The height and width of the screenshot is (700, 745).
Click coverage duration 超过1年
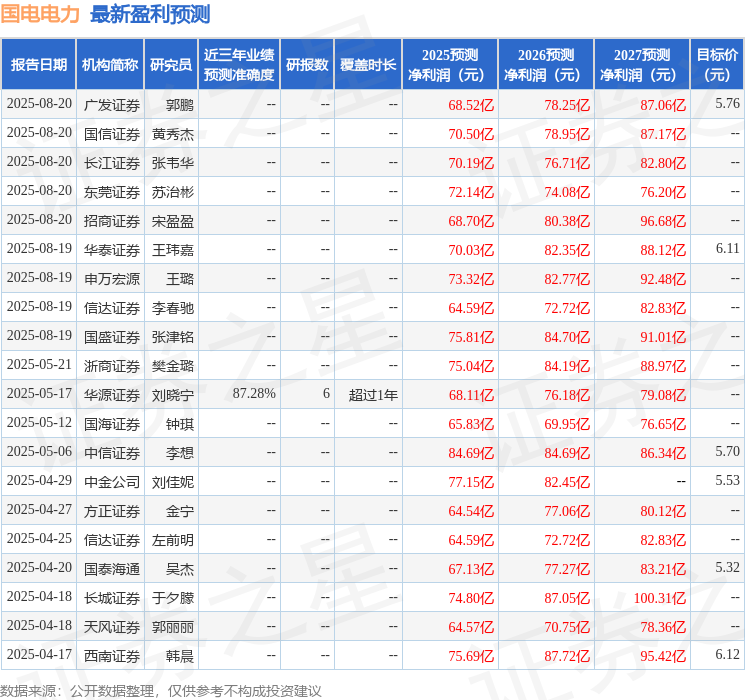pyautogui.click(x=373, y=395)
